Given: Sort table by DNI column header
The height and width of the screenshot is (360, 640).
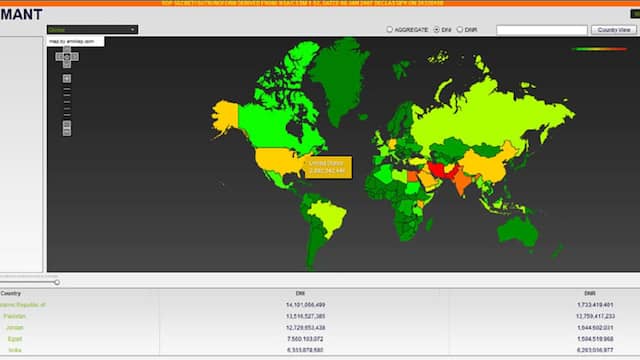Looking at the screenshot, I should click(300, 293).
